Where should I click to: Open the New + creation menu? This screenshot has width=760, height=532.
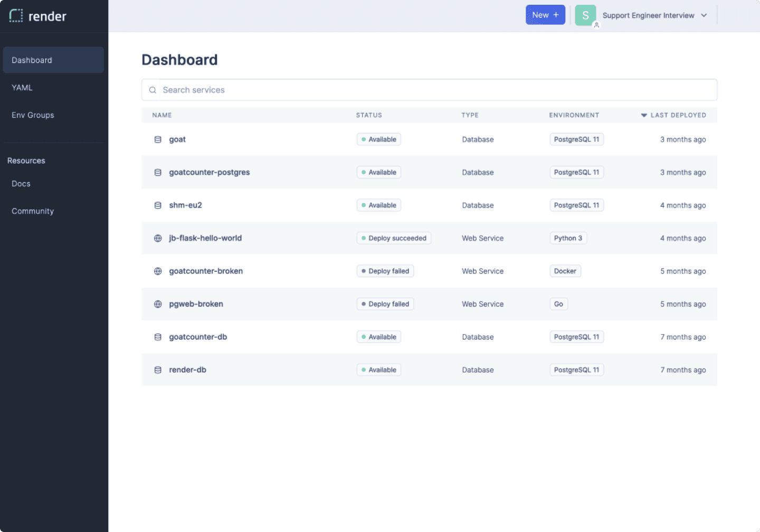pyautogui.click(x=545, y=15)
